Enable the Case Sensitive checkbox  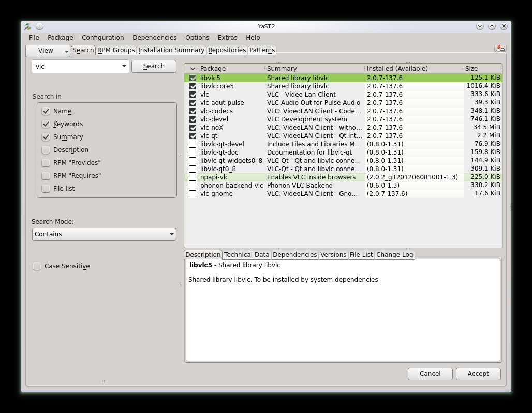click(x=37, y=266)
